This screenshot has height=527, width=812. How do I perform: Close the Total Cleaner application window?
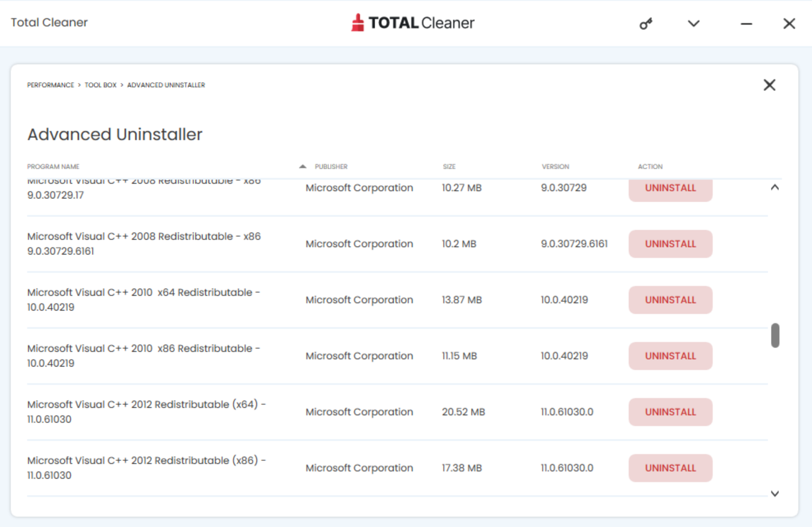(x=789, y=23)
